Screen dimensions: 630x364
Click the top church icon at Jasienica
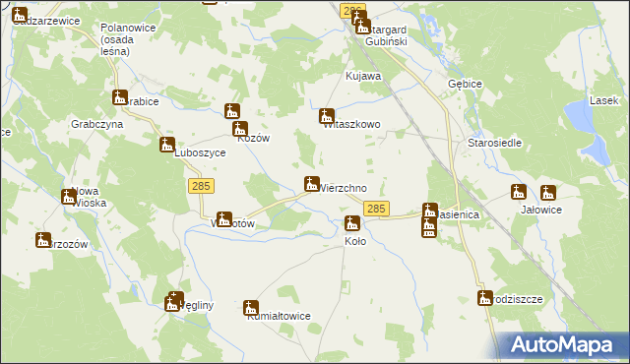click(x=430, y=211)
